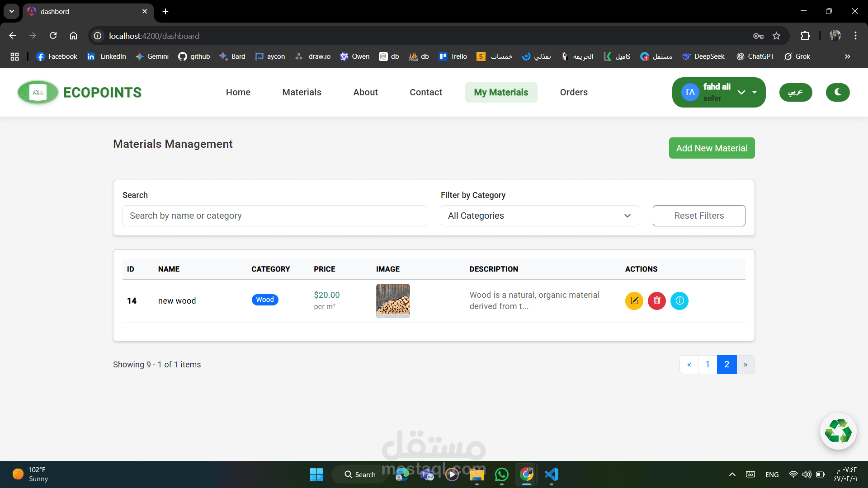Open new browser tab

165,11
